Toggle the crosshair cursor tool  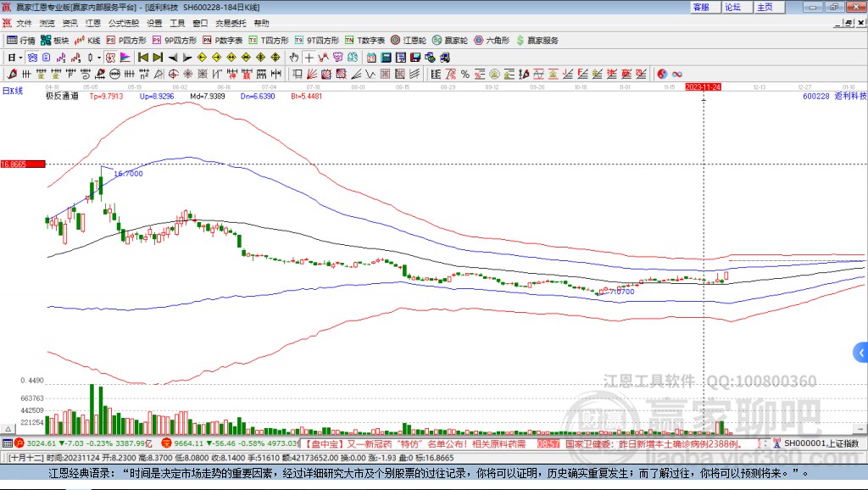(309, 58)
